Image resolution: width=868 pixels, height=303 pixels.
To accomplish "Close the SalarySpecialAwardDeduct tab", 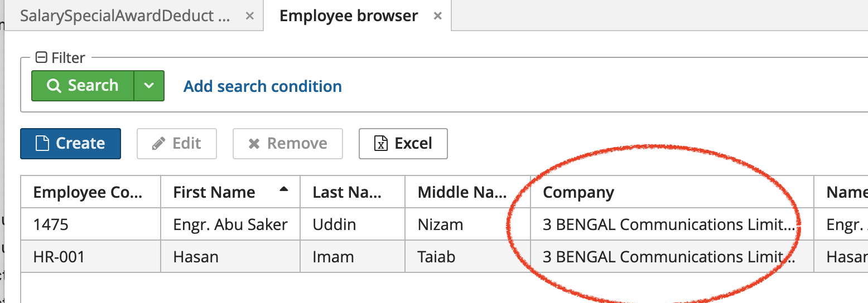I will click(x=250, y=17).
